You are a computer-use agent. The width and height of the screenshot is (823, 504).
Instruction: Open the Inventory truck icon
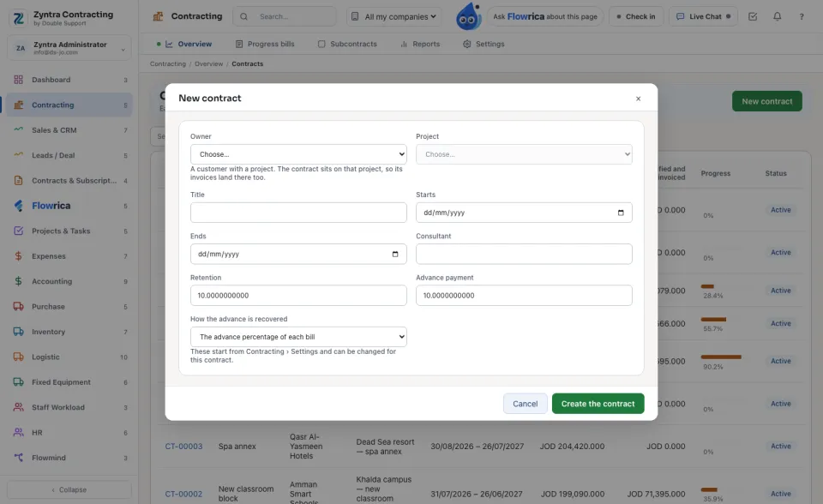point(18,332)
